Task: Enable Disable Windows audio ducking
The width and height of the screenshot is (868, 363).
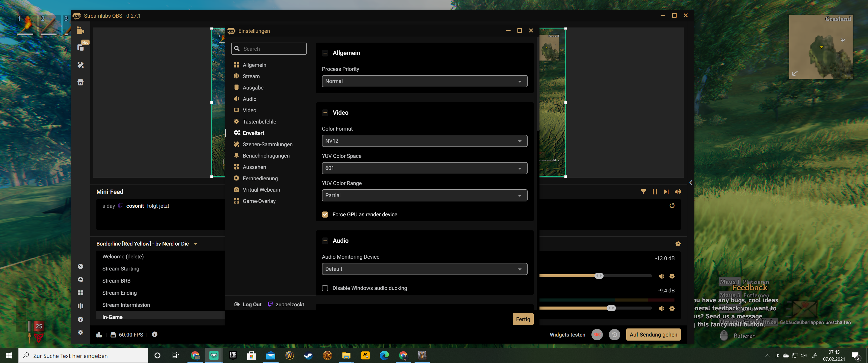Action: pos(325,288)
